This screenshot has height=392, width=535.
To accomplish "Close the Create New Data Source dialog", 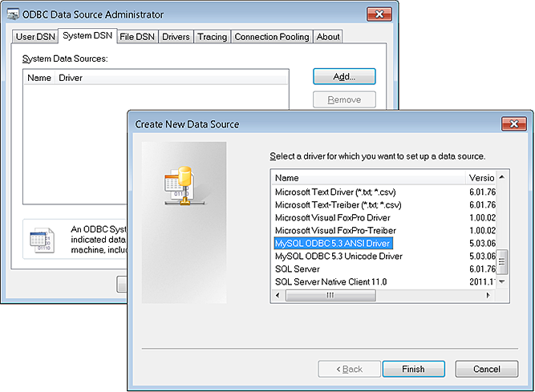I will point(513,124).
